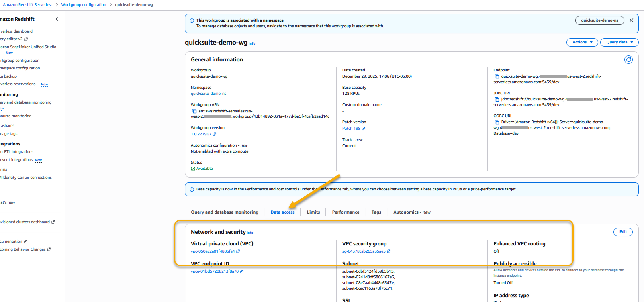Open Manage tags in sidebar
Image resolution: width=644 pixels, height=302 pixels.
pos(9,134)
